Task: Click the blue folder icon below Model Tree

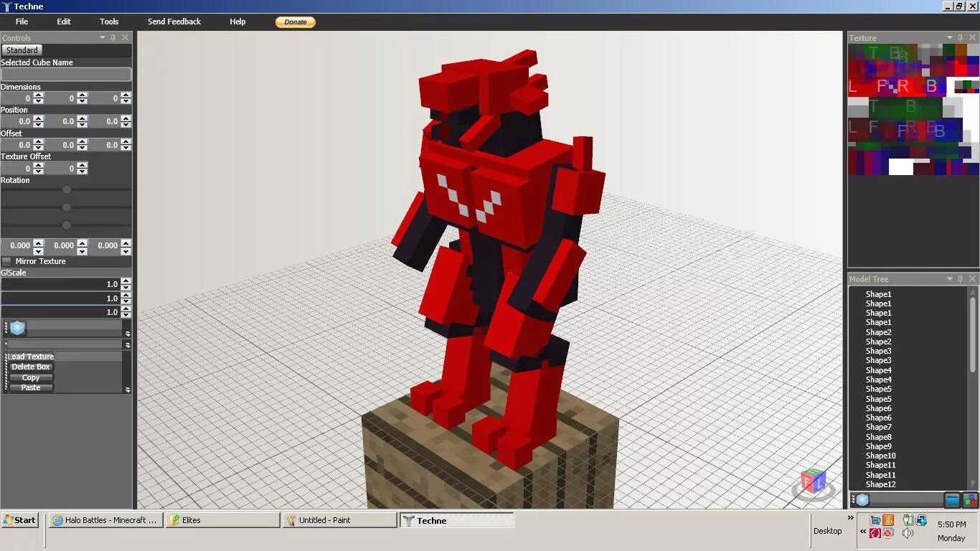Action: click(x=952, y=500)
